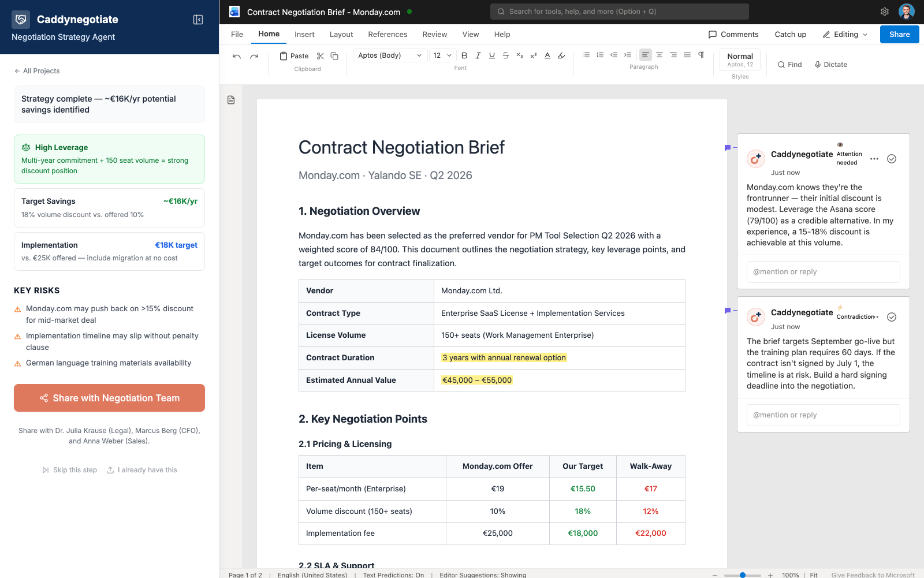Insert a numbered list
924x578 pixels.
pos(600,55)
